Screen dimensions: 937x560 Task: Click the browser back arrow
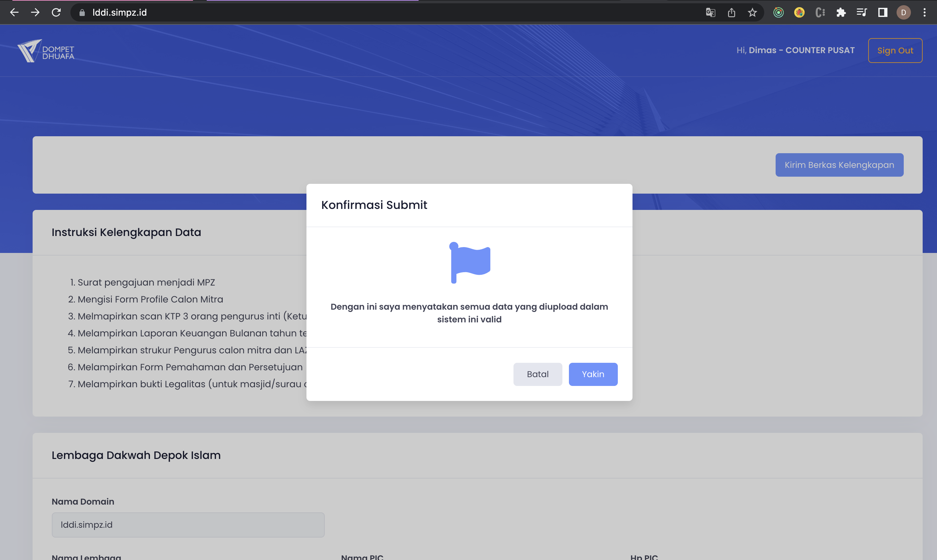(x=14, y=12)
